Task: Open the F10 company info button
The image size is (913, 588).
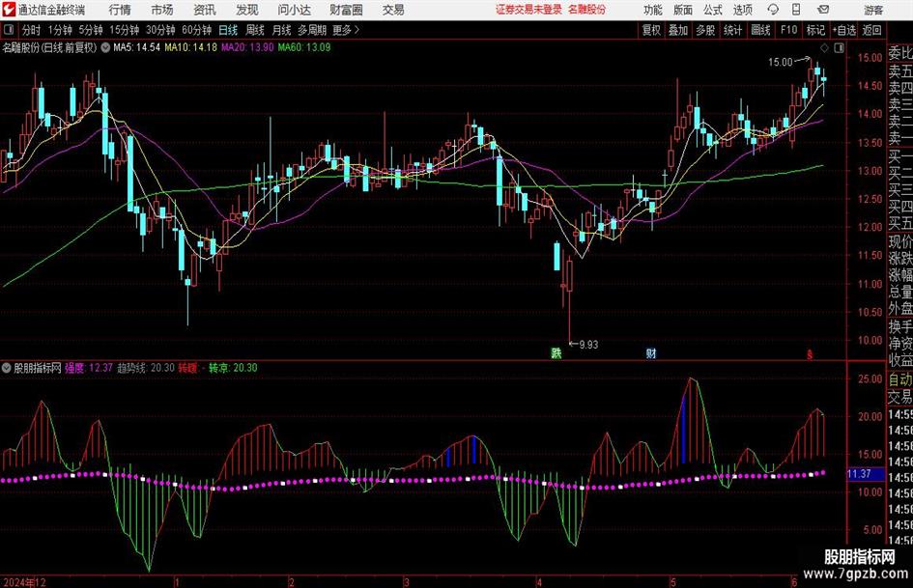Action: [x=788, y=30]
